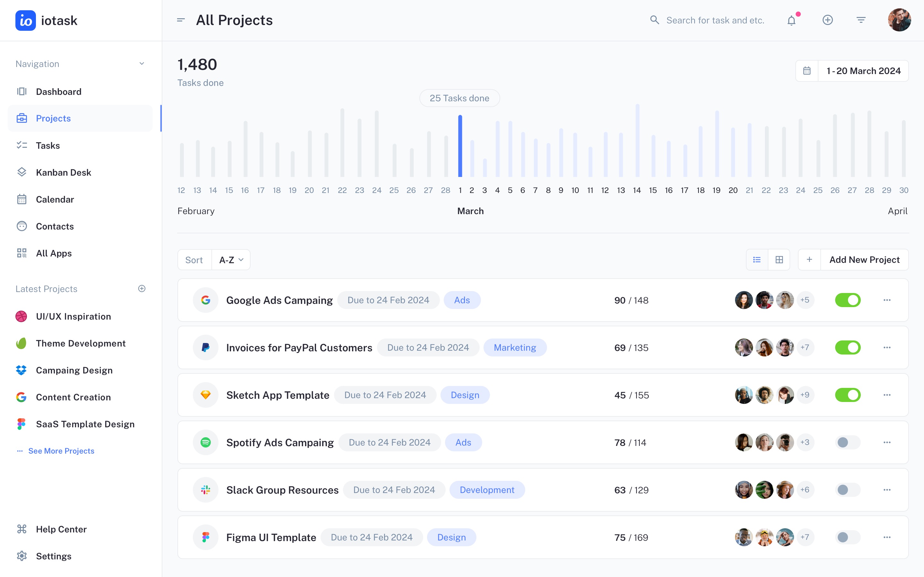
Task: Click the Add New Project button
Action: click(864, 260)
